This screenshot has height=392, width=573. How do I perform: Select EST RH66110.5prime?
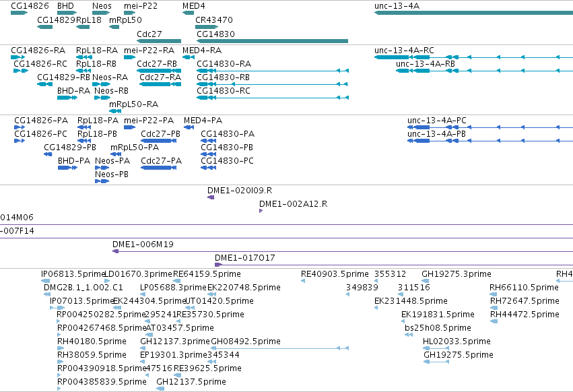(524, 288)
